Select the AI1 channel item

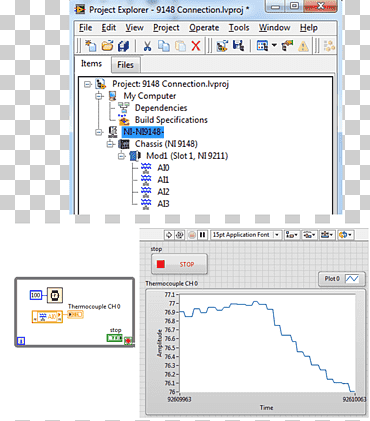coord(163,180)
